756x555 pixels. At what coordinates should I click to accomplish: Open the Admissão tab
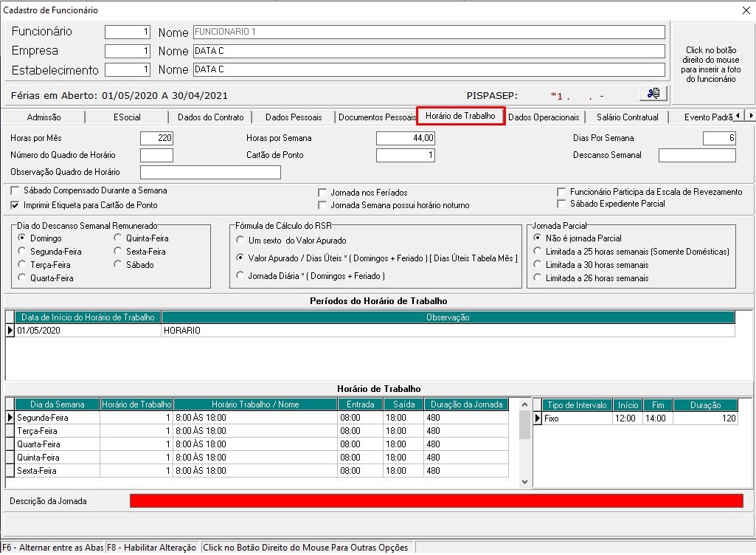tap(44, 117)
